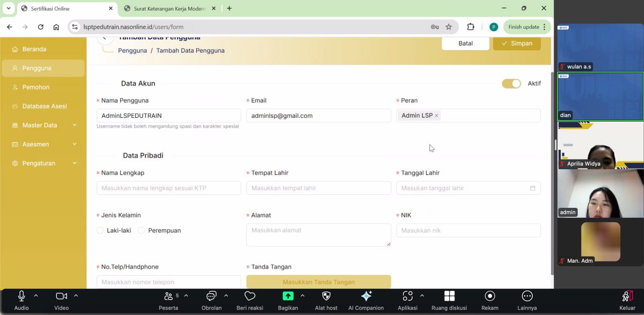The height and width of the screenshot is (315, 644).
Task: Switch to the Surat Keterangan Kerja tab
Action: [169, 9]
